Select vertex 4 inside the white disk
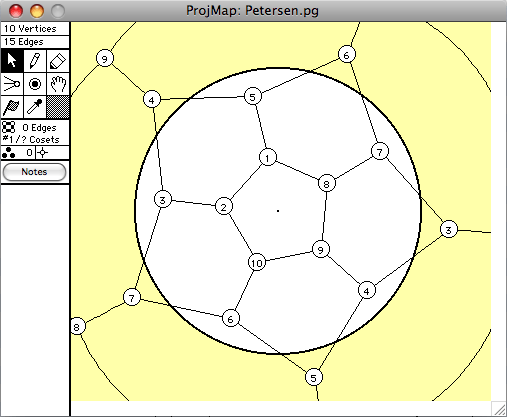 coord(367,291)
